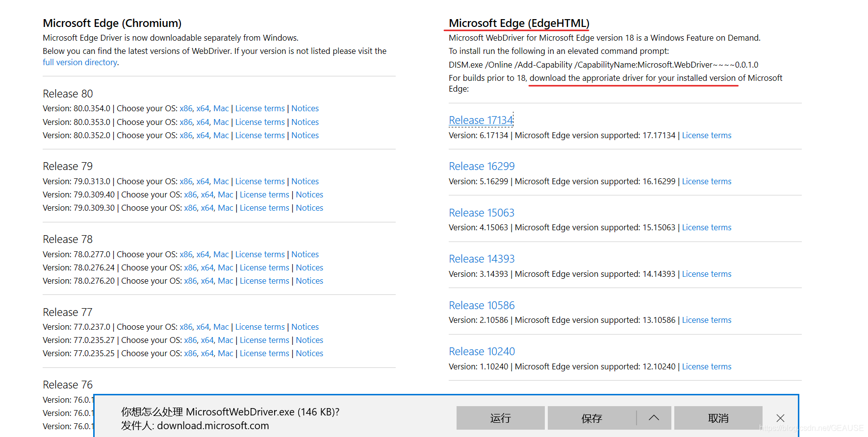Select the Microsoft Edge (Chromium) heading text

(112, 23)
